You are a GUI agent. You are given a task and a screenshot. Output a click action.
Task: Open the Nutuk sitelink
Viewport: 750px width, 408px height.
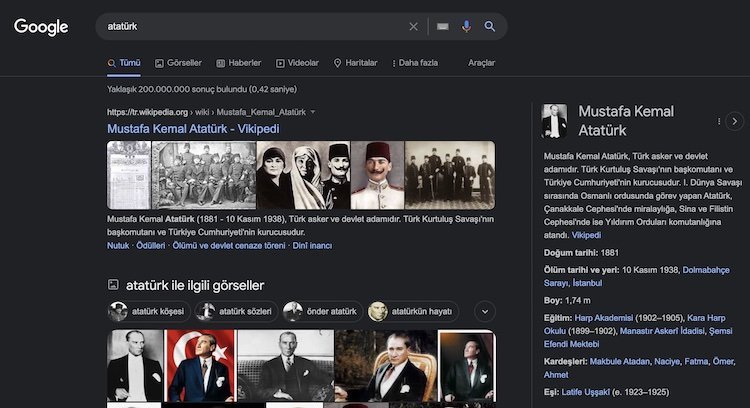(x=118, y=246)
